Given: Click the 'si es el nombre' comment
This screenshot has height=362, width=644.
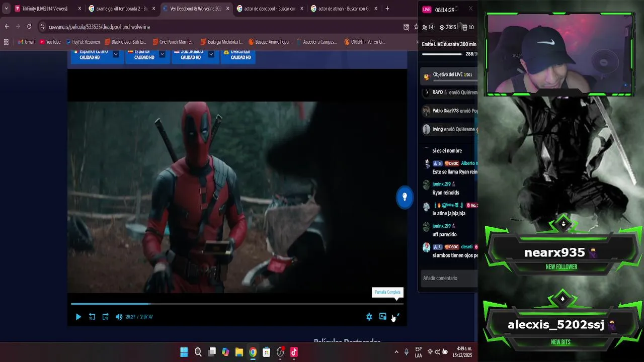Looking at the screenshot, I should point(447,151).
